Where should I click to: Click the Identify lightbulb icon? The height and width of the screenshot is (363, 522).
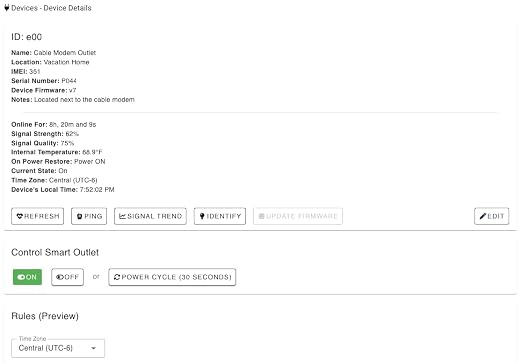[202, 216]
